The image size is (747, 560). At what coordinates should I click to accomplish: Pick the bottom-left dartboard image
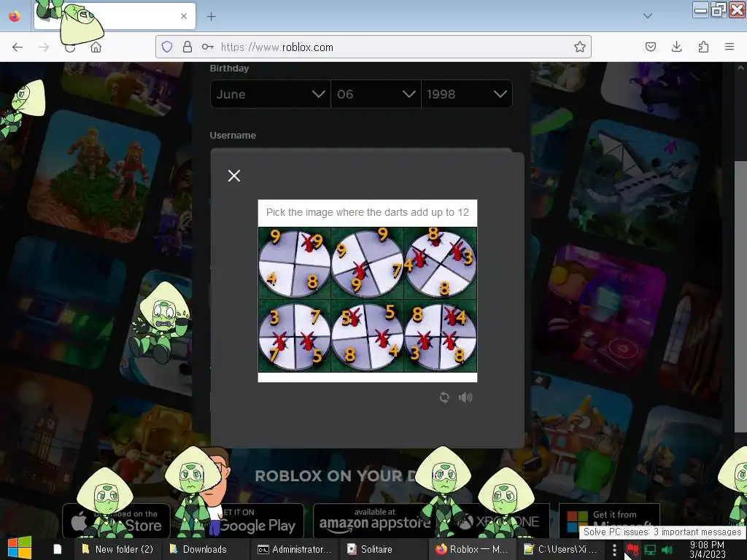click(295, 335)
